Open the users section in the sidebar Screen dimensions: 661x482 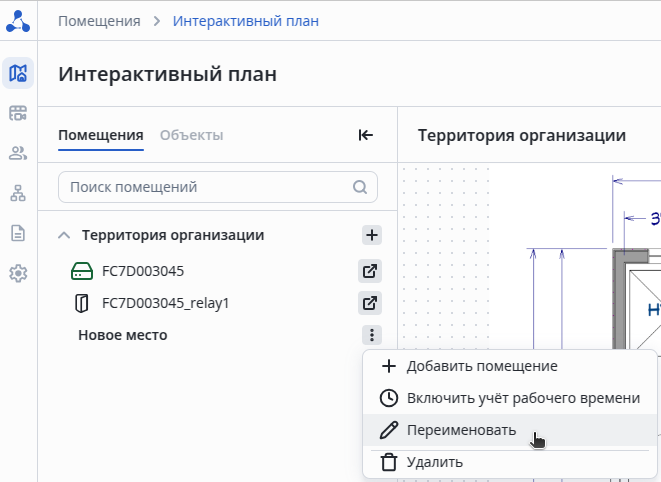pyautogui.click(x=18, y=153)
